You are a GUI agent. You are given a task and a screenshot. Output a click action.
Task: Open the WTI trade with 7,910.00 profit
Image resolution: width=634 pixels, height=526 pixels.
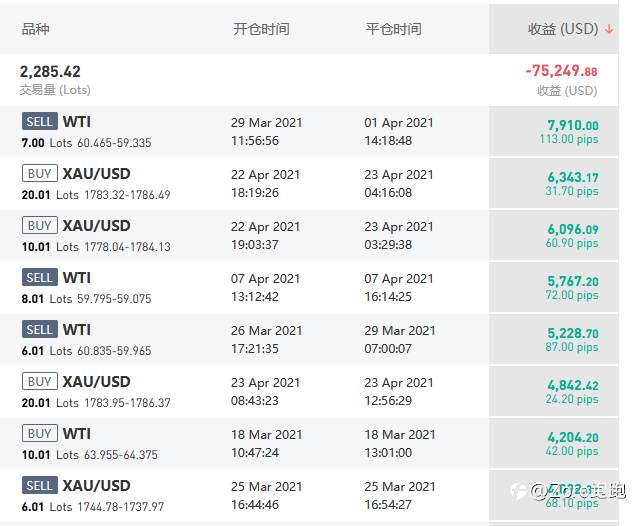[309, 131]
